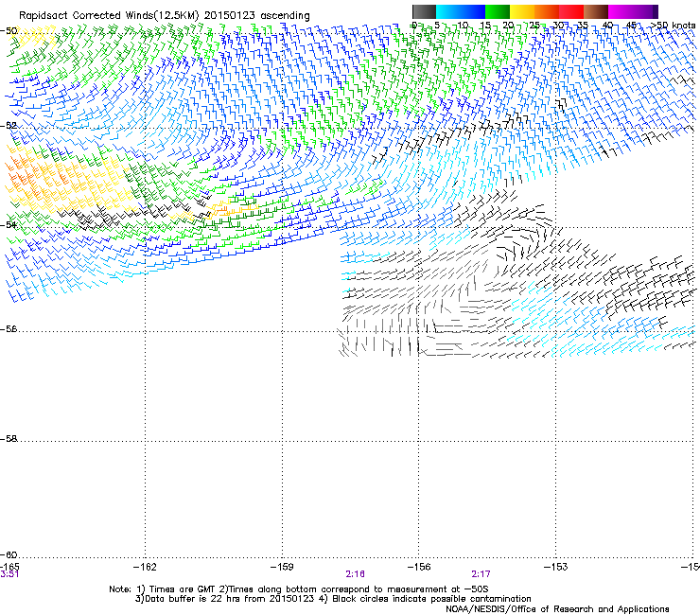Screen dimensions: 700x615
Task: Click the legend label '20'
Action: pyautogui.click(x=509, y=26)
